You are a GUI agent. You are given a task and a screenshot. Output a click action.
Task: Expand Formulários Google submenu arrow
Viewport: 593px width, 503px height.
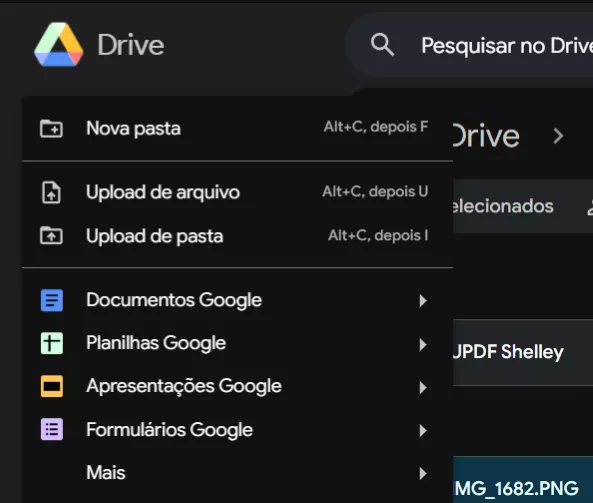coord(423,430)
